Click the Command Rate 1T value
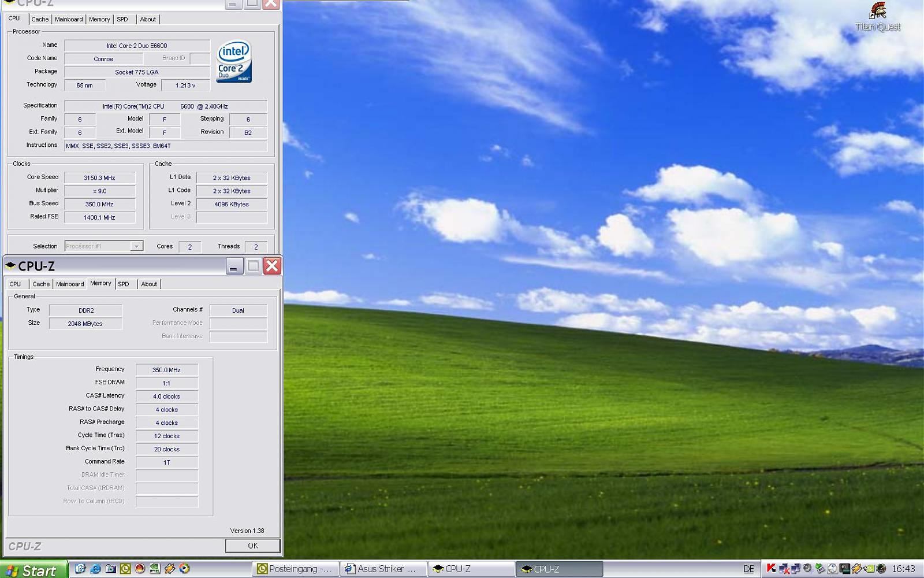This screenshot has height=578, width=924. tap(166, 462)
